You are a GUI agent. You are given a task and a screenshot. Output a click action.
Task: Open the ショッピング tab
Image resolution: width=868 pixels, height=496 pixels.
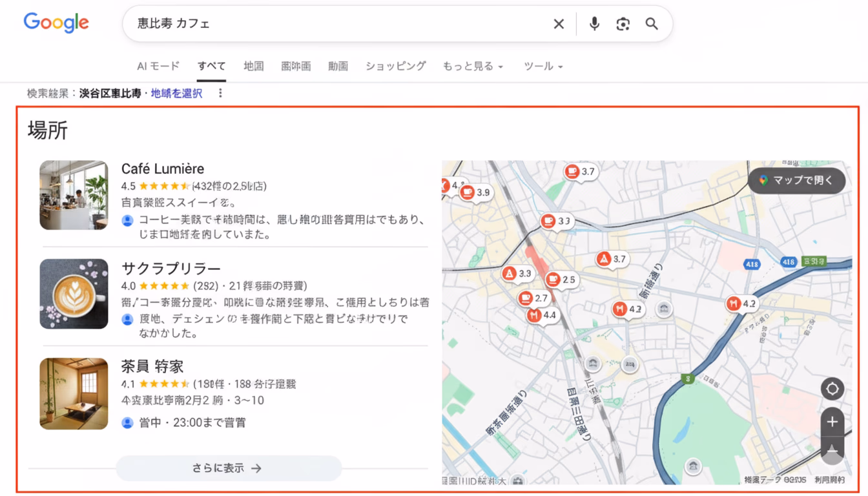coord(395,66)
